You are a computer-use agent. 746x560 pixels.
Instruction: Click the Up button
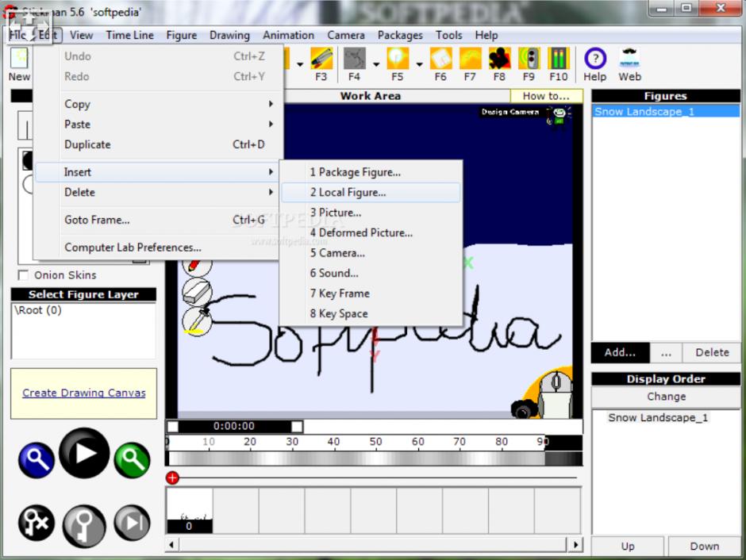tap(628, 547)
